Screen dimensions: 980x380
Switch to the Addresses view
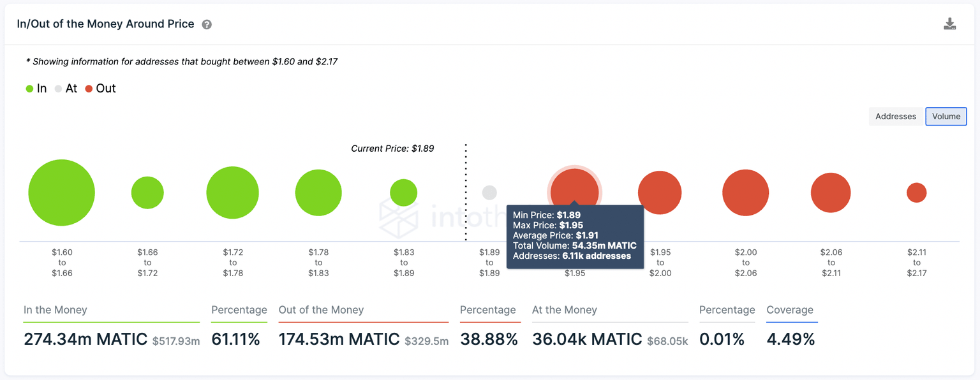[x=895, y=116]
